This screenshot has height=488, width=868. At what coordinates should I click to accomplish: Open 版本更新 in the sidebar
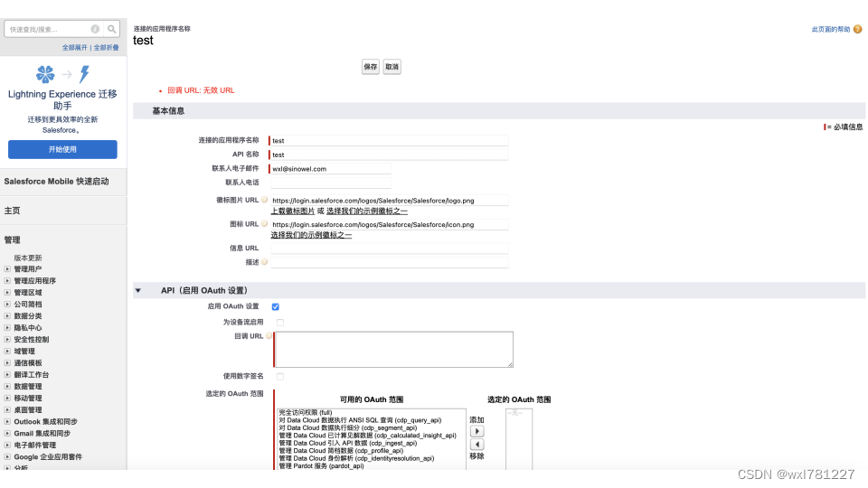point(28,258)
